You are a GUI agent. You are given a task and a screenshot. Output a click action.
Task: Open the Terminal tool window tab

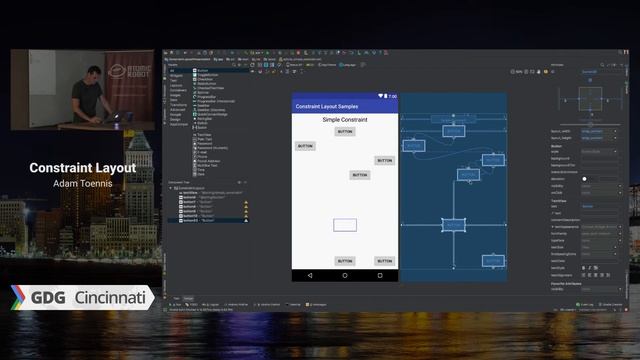[293, 304]
